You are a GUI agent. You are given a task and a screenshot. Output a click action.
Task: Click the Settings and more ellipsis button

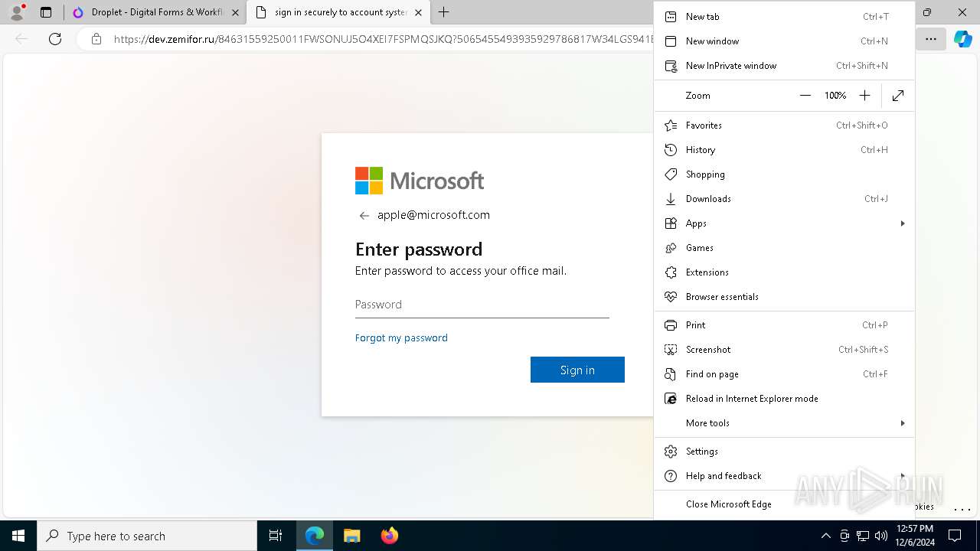(x=930, y=39)
